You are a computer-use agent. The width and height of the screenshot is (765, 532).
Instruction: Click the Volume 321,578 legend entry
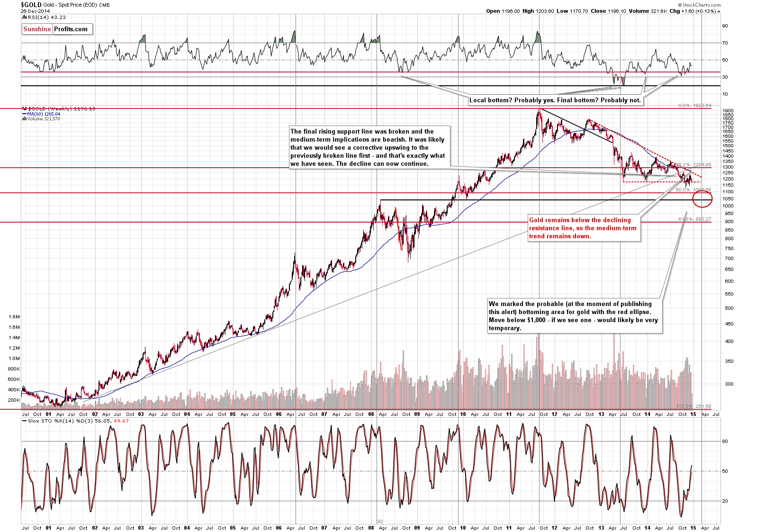[x=44, y=119]
